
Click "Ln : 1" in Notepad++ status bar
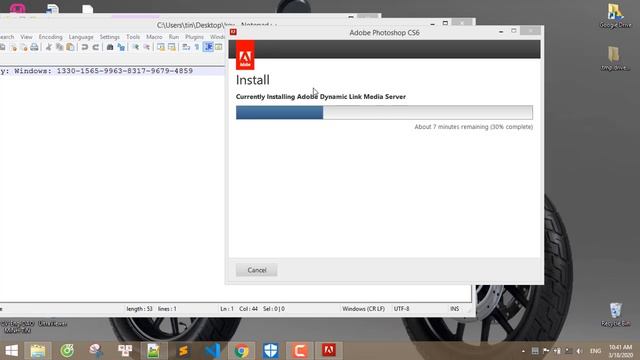click(227, 309)
